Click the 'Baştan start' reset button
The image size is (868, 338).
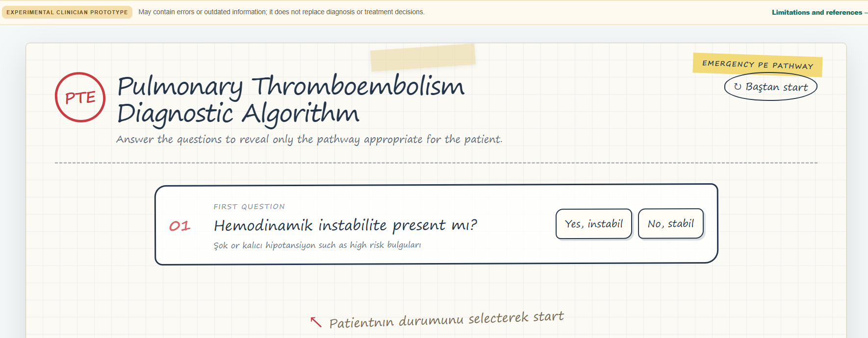click(770, 87)
